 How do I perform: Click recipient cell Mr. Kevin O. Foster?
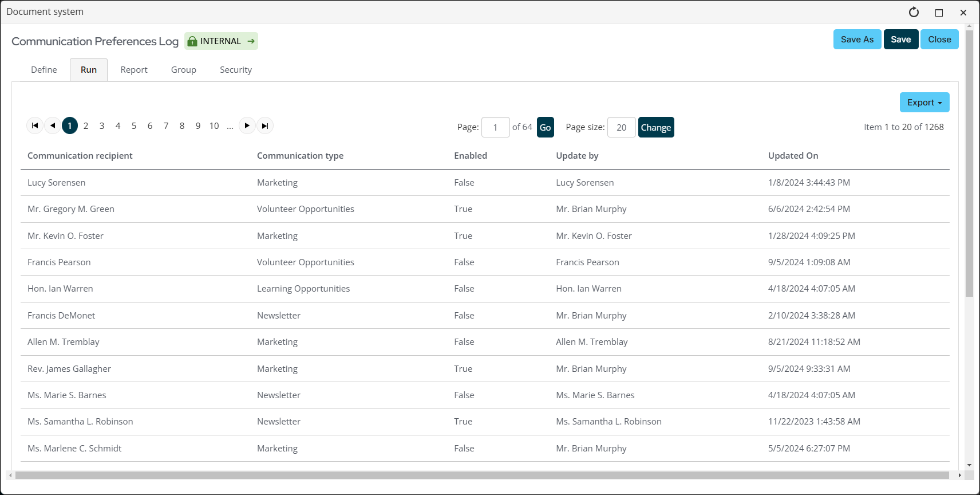coord(66,236)
